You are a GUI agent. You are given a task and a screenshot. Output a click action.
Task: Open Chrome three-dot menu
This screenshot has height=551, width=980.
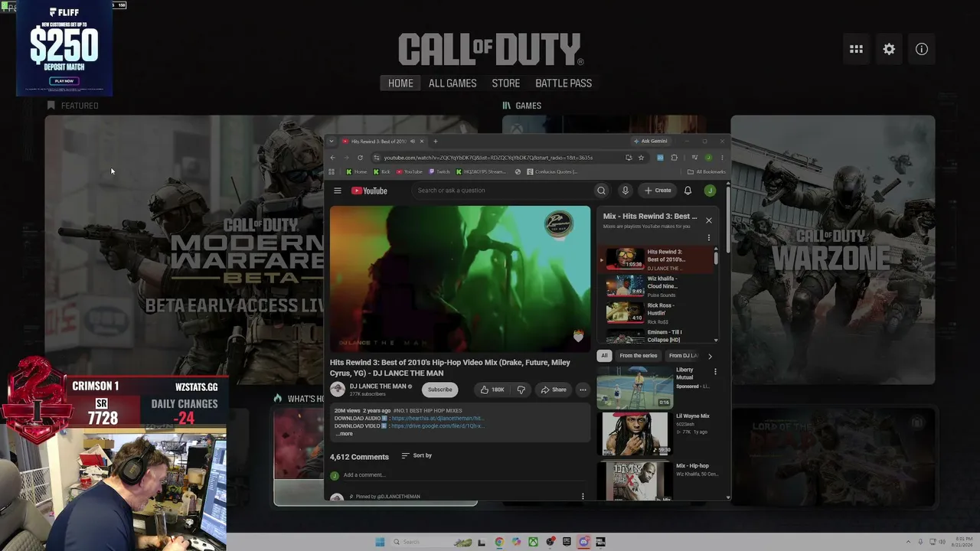(x=722, y=158)
